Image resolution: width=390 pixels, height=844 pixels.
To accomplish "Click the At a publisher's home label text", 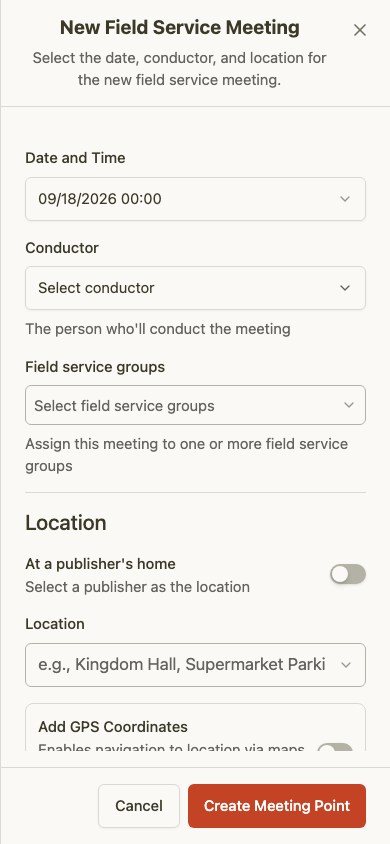I will coord(101,564).
